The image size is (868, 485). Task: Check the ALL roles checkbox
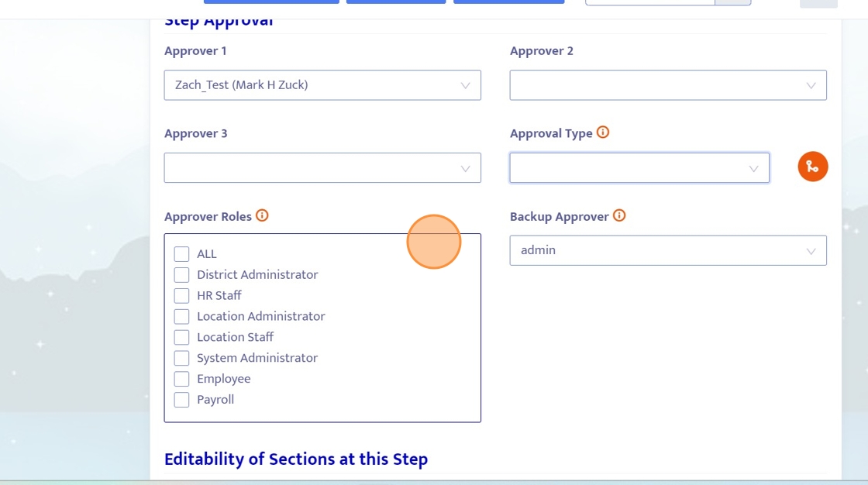point(181,254)
